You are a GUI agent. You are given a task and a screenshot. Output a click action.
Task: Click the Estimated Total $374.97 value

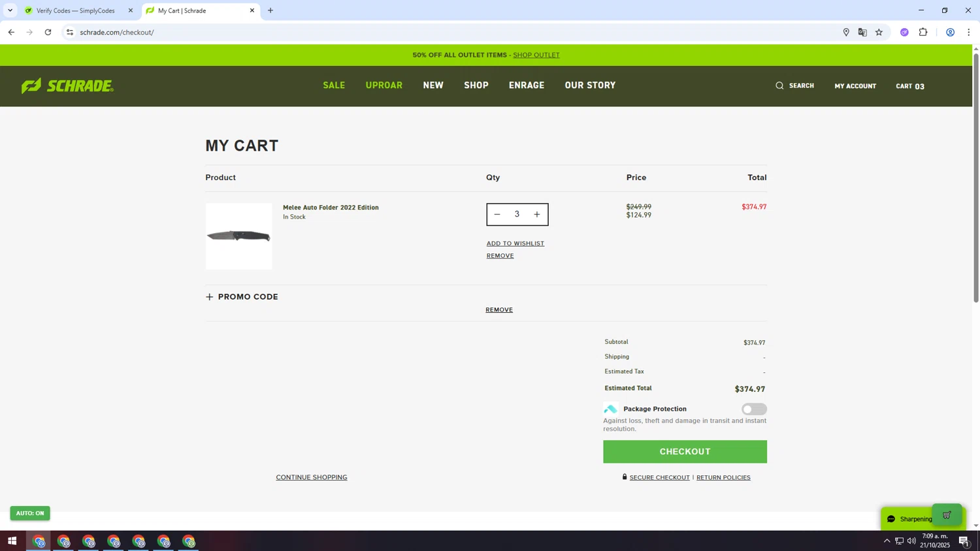[749, 389]
